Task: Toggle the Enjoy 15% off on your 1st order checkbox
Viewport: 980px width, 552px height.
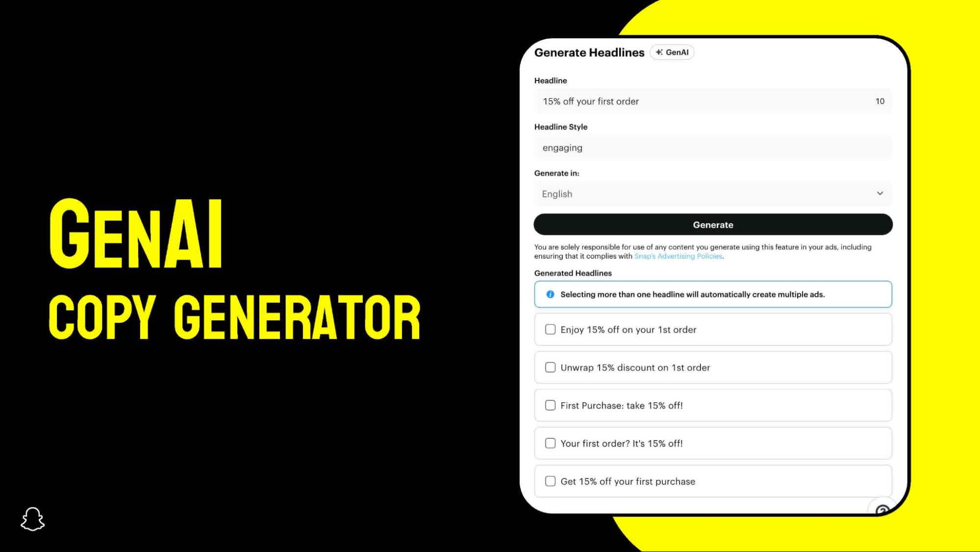Action: click(x=550, y=329)
